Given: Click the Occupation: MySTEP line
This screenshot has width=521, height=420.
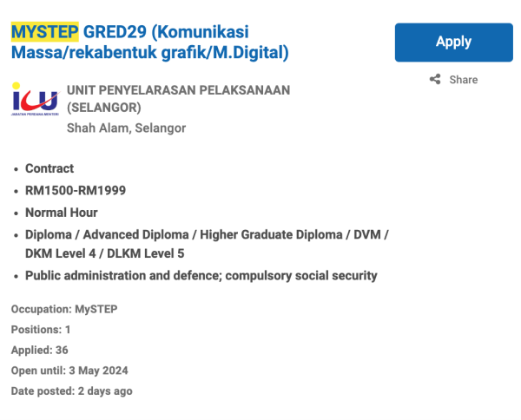Looking at the screenshot, I should [x=63, y=309].
